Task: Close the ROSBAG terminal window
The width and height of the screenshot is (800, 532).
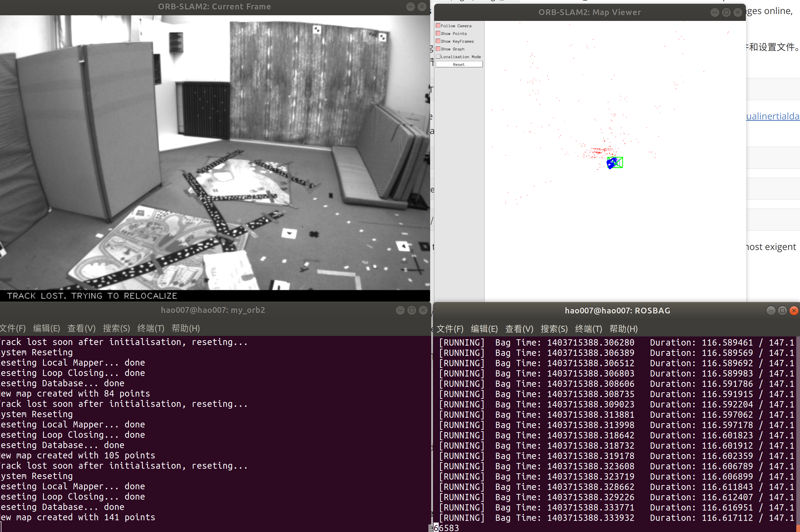Action: [x=794, y=310]
